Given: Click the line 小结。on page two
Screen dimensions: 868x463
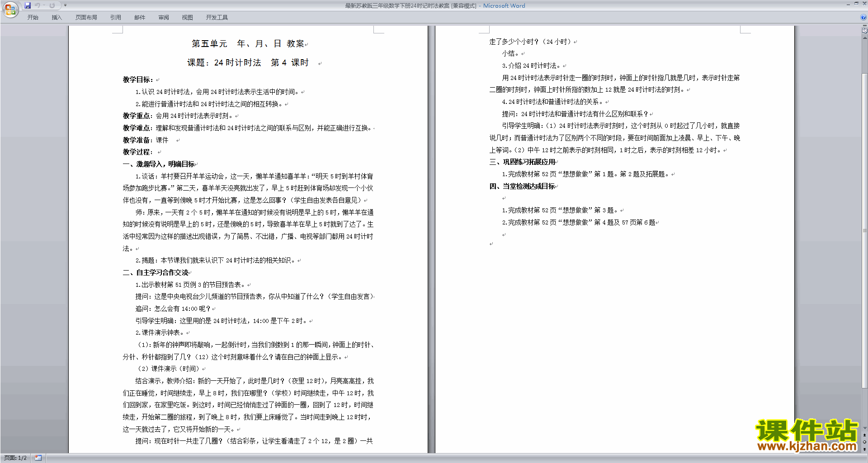Looking at the screenshot, I should tap(511, 54).
